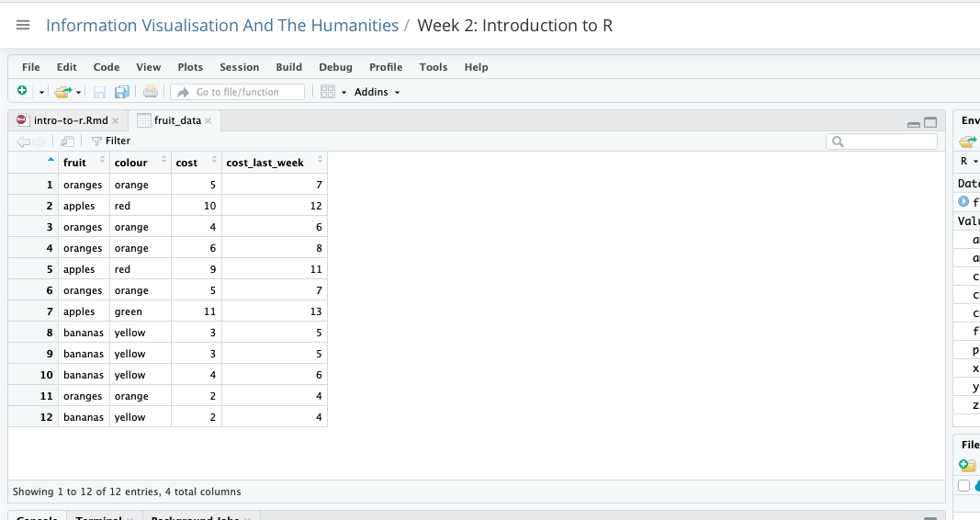Open the hamburger navigation menu
Screen dimensions: 980x520
coord(23,25)
